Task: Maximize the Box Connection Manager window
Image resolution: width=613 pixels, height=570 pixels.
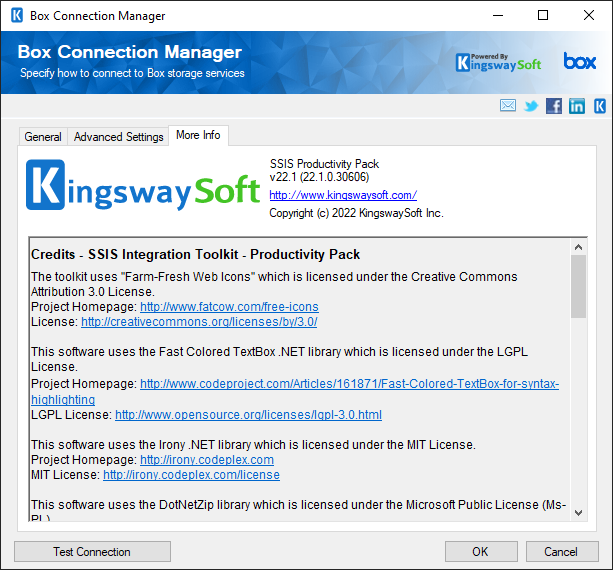Action: 543,16
